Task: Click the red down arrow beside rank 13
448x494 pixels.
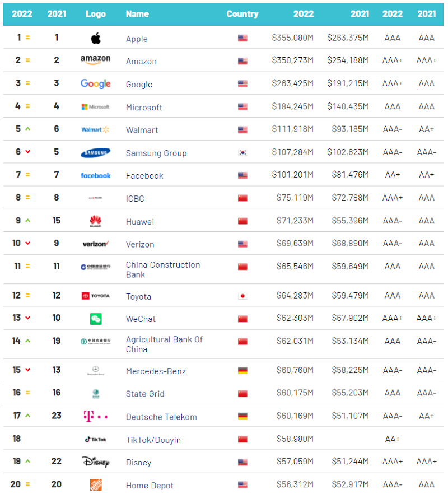Action: pyautogui.click(x=27, y=318)
